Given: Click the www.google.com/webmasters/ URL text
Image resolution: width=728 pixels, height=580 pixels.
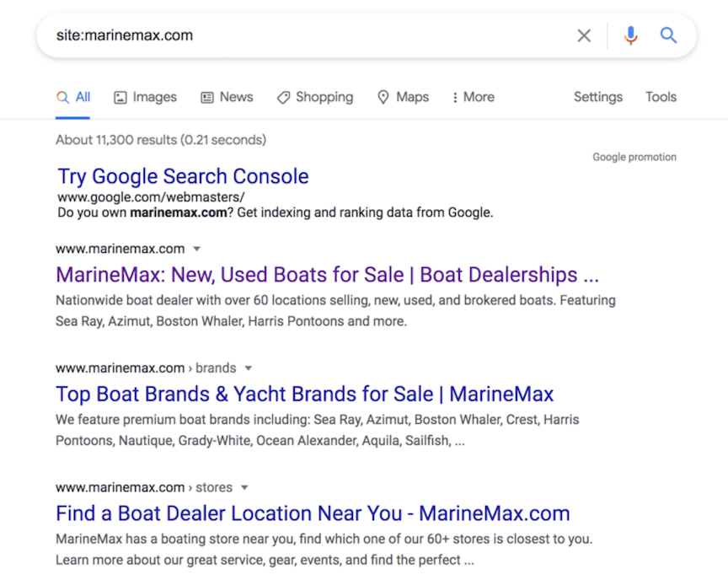Looking at the screenshot, I should pos(151,197).
